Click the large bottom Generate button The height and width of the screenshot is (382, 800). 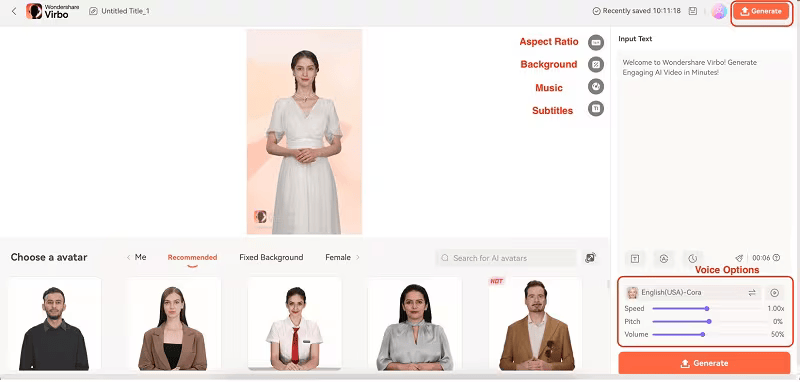coord(704,363)
